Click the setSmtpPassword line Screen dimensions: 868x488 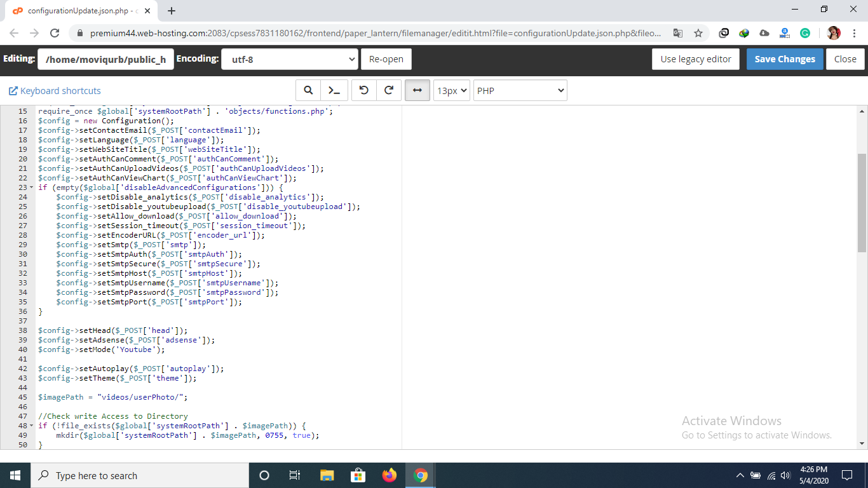tap(167, 292)
